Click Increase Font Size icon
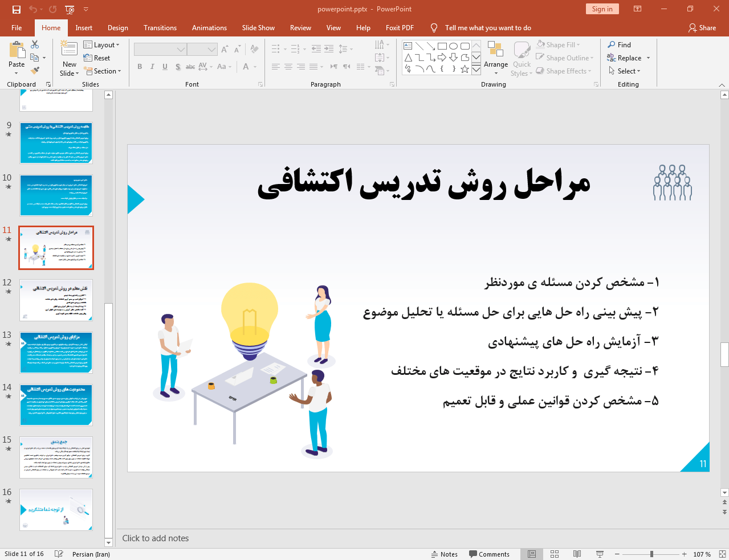 click(225, 50)
